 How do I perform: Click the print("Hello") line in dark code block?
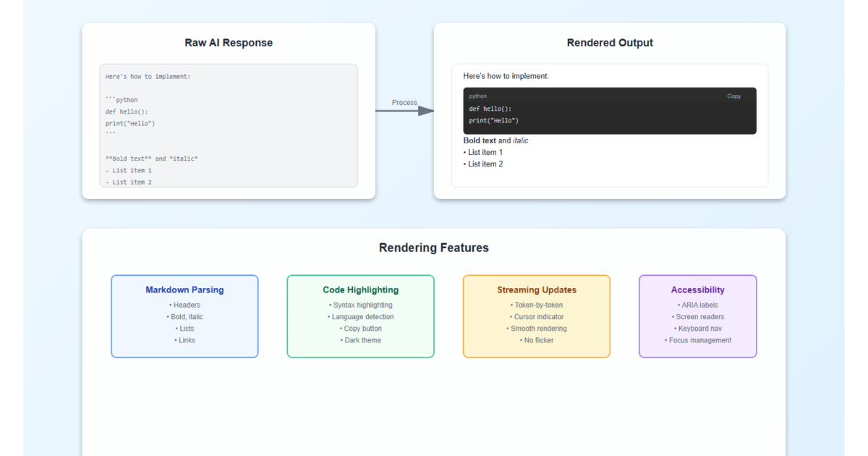coord(494,121)
